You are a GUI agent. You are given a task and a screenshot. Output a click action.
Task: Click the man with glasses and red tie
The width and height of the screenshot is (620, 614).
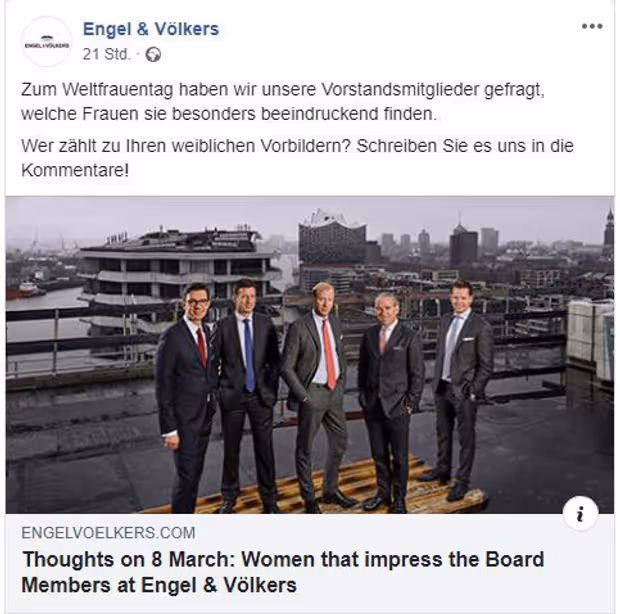click(186, 397)
